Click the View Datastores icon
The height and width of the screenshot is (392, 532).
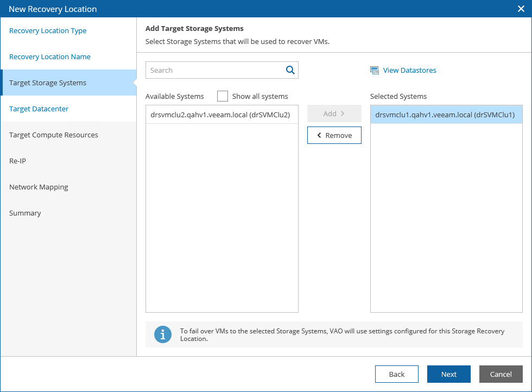pos(375,70)
